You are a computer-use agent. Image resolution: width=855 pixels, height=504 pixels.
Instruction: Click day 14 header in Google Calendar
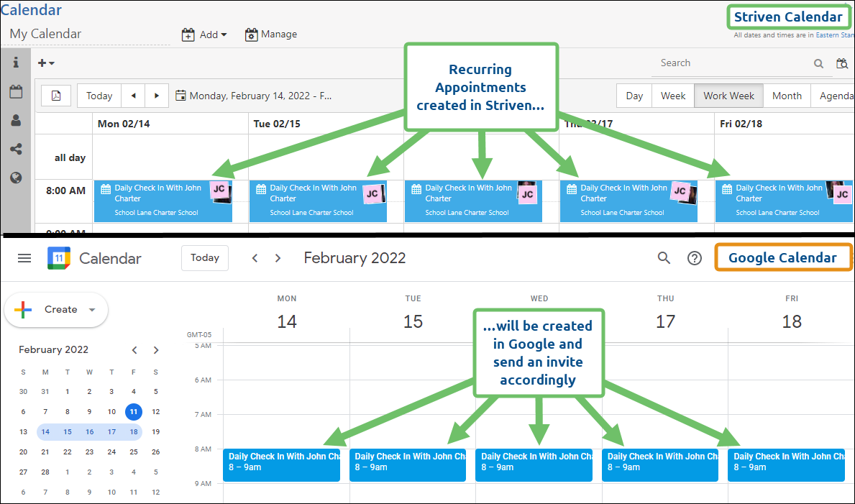click(x=287, y=321)
